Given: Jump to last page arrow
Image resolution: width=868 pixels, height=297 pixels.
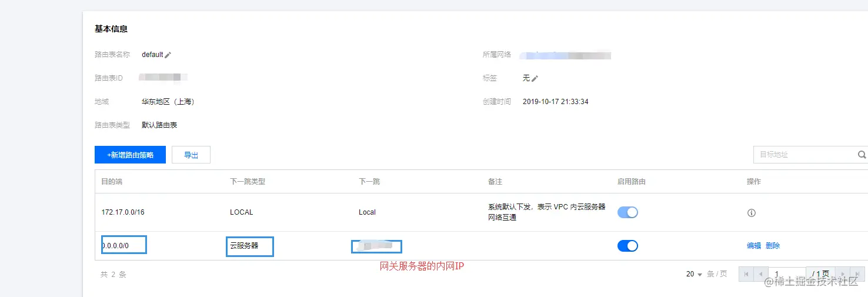Looking at the screenshot, I should (x=857, y=274).
